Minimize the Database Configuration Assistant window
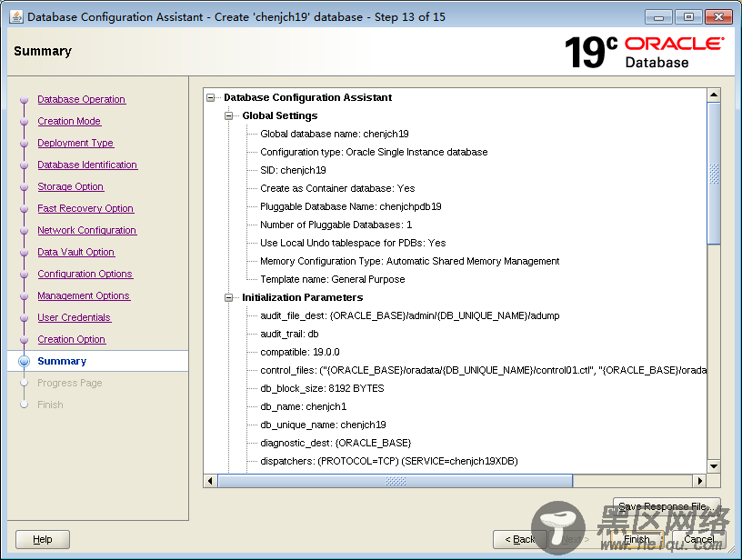 (x=657, y=17)
